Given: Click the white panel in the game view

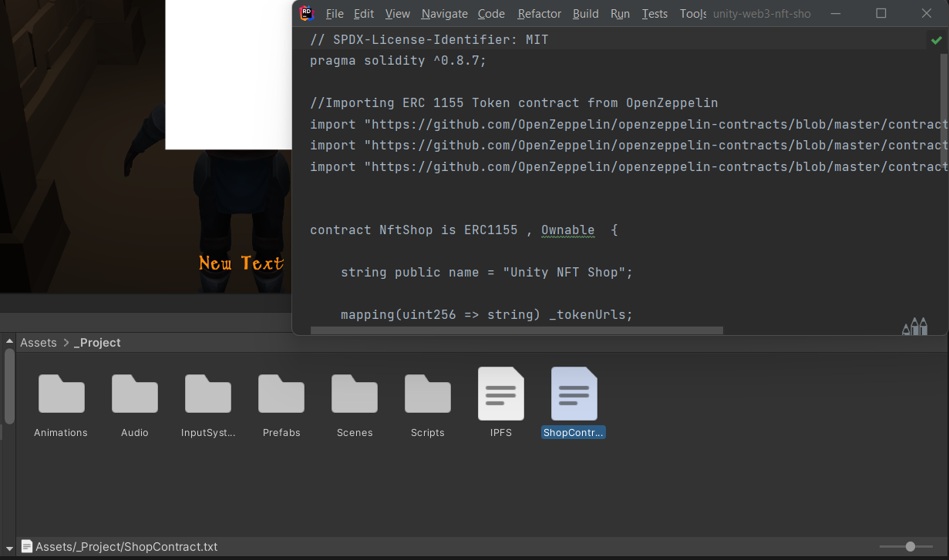Looking at the screenshot, I should coord(229,74).
